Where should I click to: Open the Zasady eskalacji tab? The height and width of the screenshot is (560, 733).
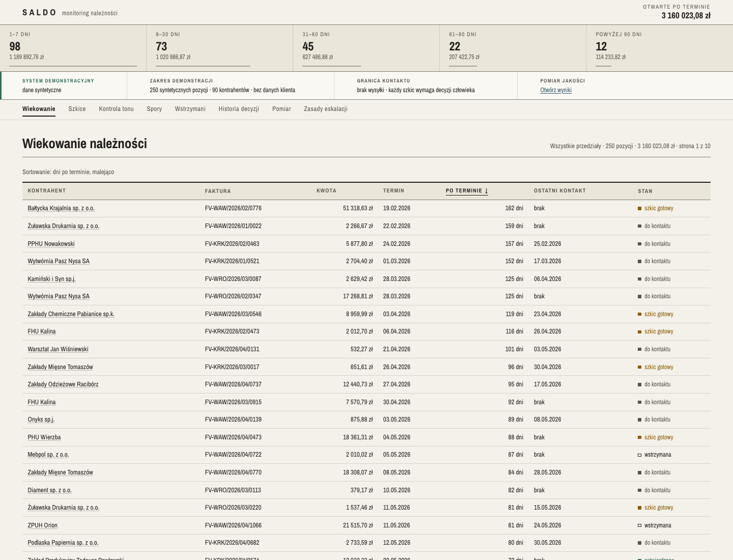[x=326, y=109]
